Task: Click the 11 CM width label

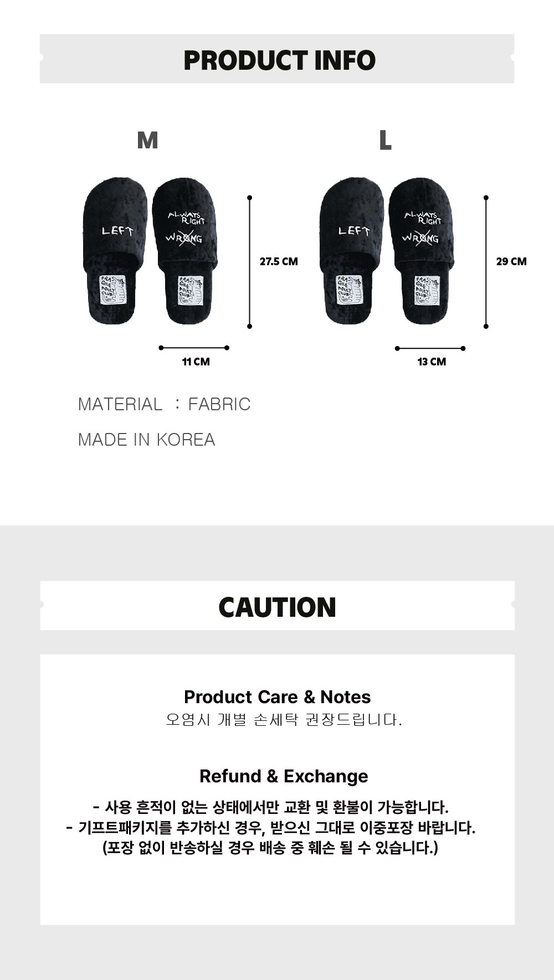Action: click(x=196, y=362)
